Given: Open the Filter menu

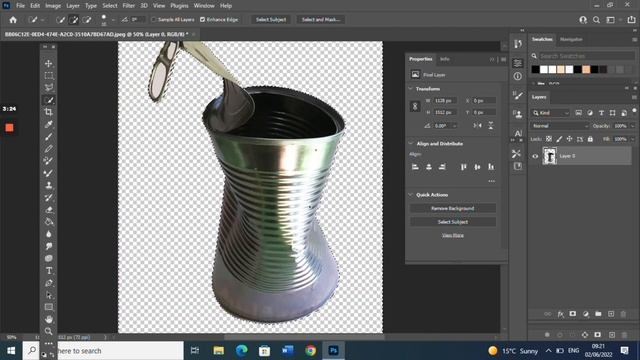Looking at the screenshot, I should click(129, 6).
